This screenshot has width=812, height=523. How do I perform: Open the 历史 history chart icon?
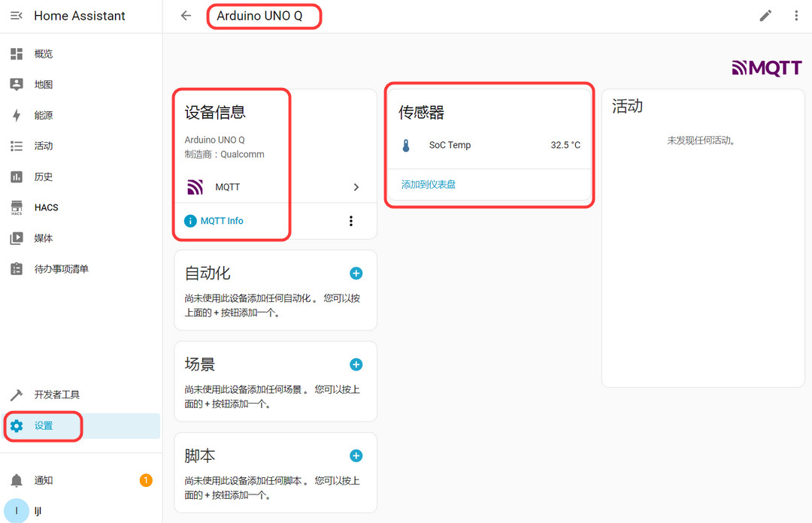pos(17,177)
